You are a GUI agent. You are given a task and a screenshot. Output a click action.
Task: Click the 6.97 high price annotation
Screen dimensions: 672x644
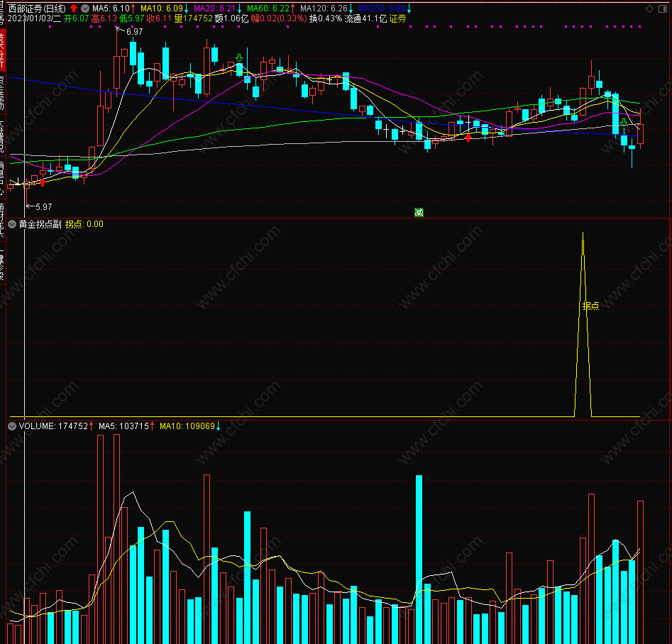[135, 32]
